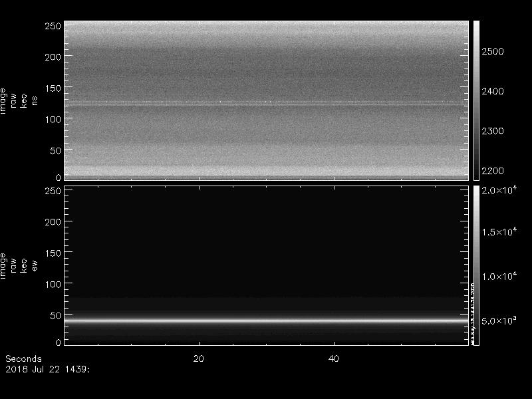
Task: Click the 'Seconds' x-axis title
Action: [23, 359]
